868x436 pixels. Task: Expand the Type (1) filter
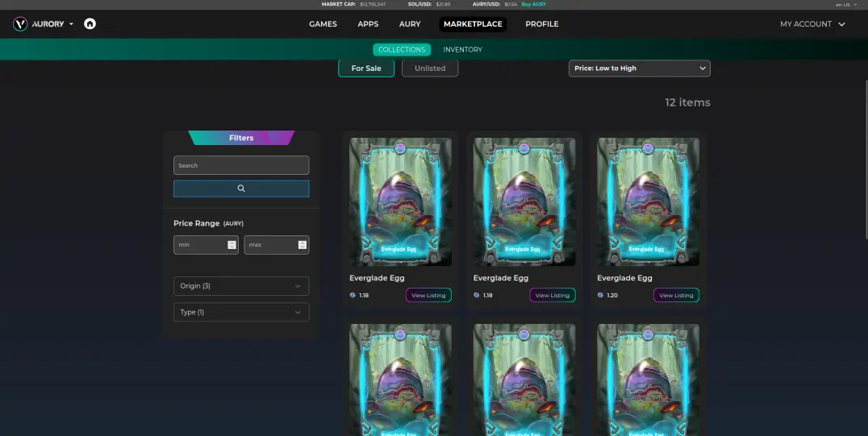click(241, 312)
